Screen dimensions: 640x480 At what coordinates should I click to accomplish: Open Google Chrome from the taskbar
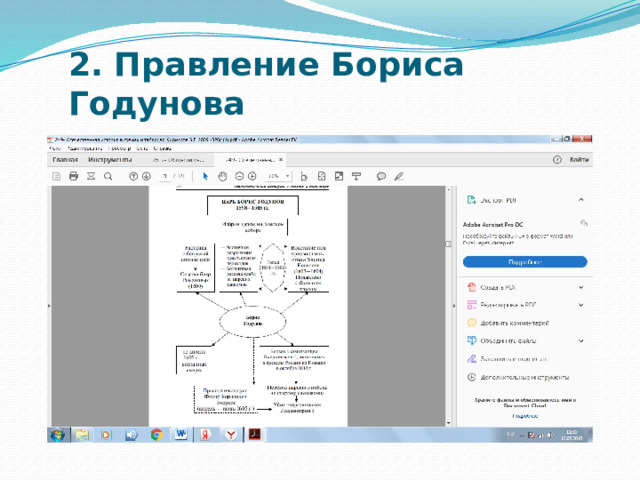[x=156, y=435]
